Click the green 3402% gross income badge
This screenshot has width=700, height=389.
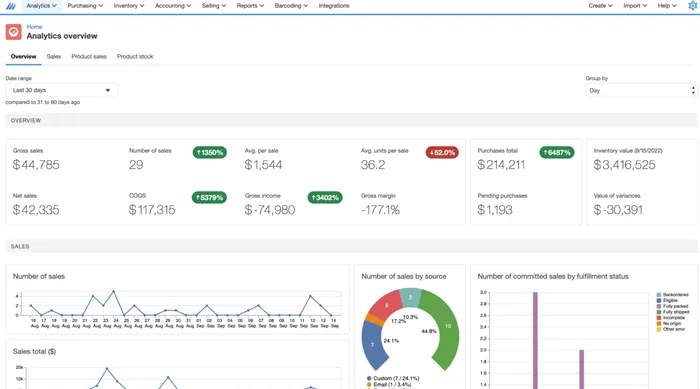click(x=325, y=197)
